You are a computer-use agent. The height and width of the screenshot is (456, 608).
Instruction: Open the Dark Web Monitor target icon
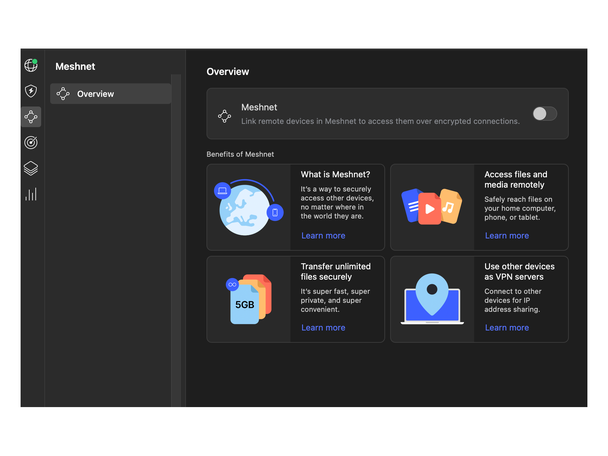pos(31,143)
